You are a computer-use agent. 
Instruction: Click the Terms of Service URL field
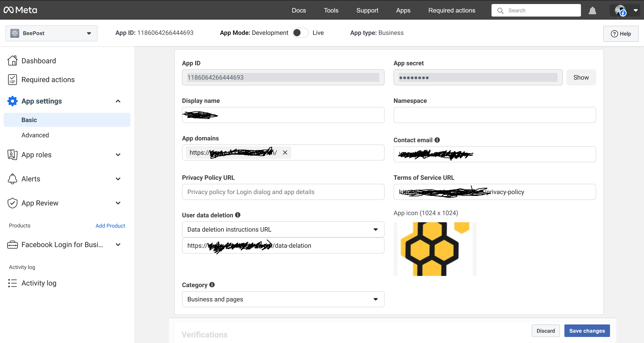494,192
